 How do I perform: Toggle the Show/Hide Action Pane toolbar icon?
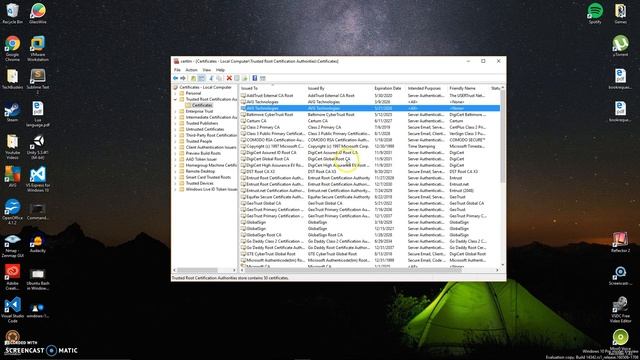point(262,78)
